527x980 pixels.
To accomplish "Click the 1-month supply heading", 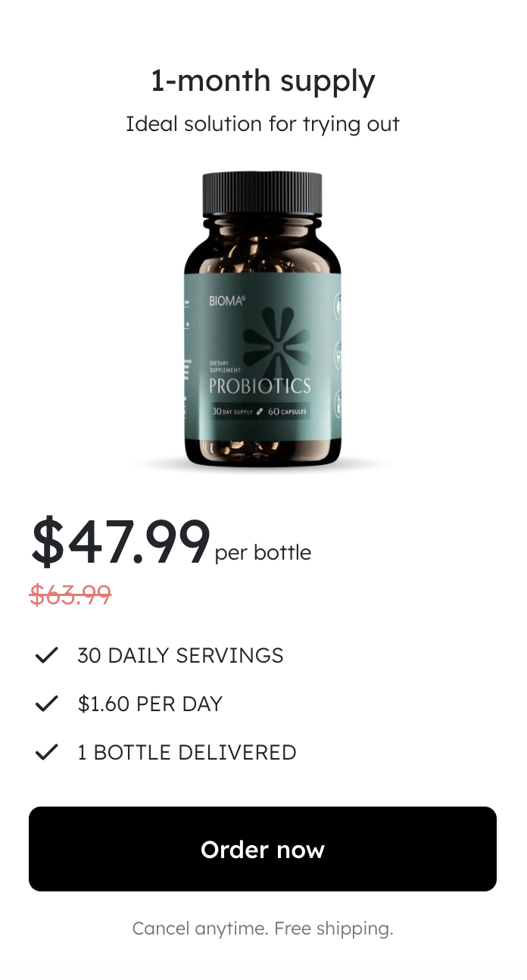I will pos(263,80).
